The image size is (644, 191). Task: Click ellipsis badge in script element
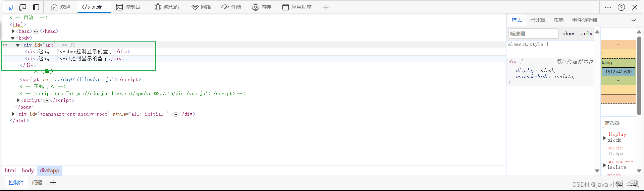click(x=46, y=101)
